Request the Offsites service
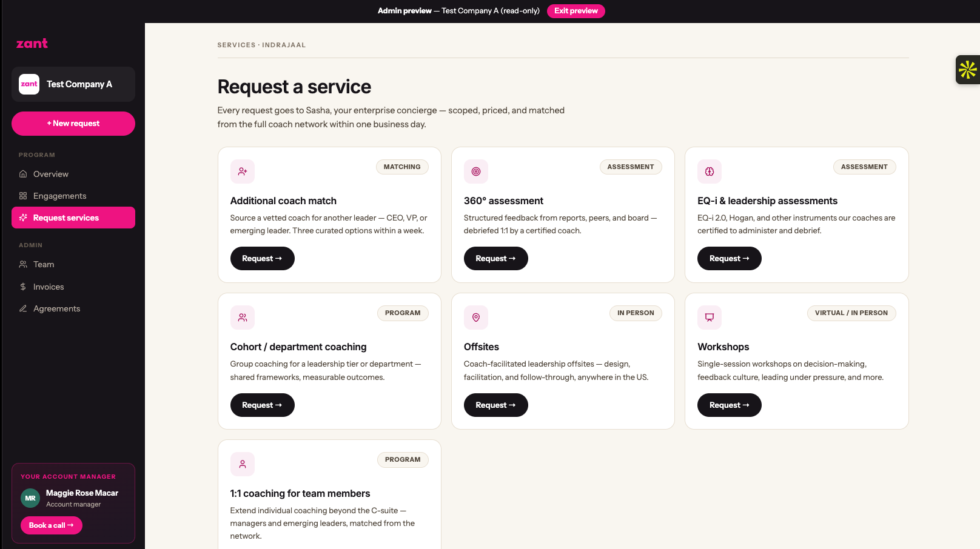Image resolution: width=980 pixels, height=549 pixels. click(x=496, y=405)
